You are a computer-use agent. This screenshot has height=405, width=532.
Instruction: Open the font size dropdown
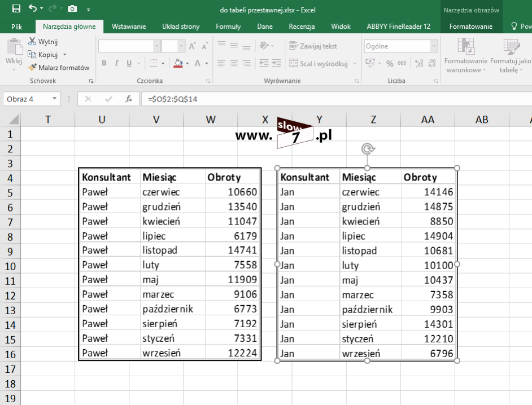[181, 46]
